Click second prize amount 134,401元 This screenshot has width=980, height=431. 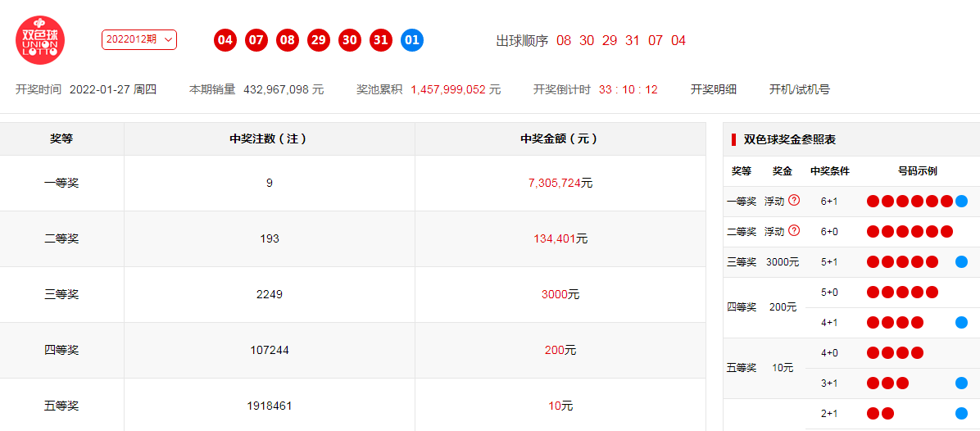tap(560, 238)
